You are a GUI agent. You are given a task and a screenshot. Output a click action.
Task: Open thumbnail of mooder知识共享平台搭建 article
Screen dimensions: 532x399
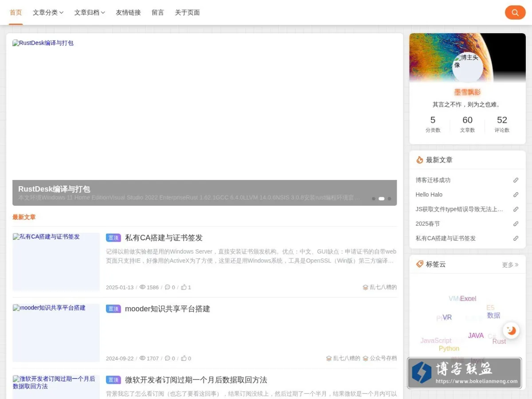[56, 333]
